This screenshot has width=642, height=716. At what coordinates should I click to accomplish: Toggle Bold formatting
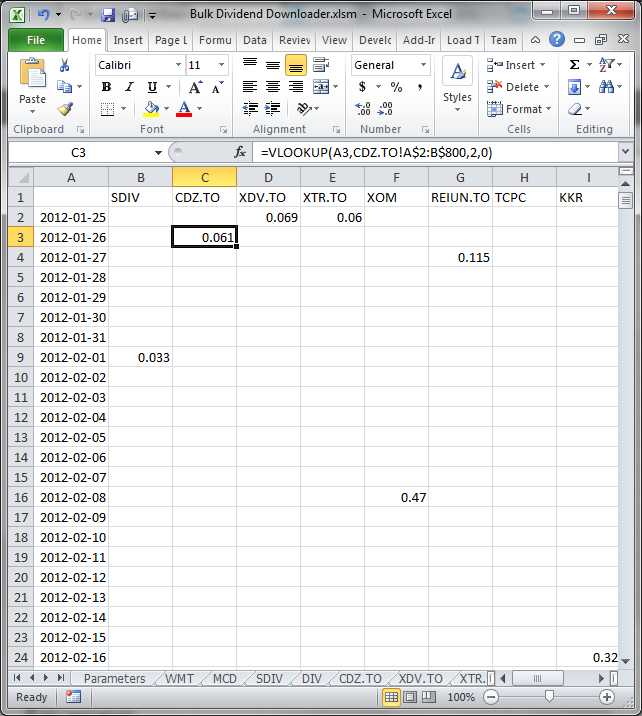point(106,87)
